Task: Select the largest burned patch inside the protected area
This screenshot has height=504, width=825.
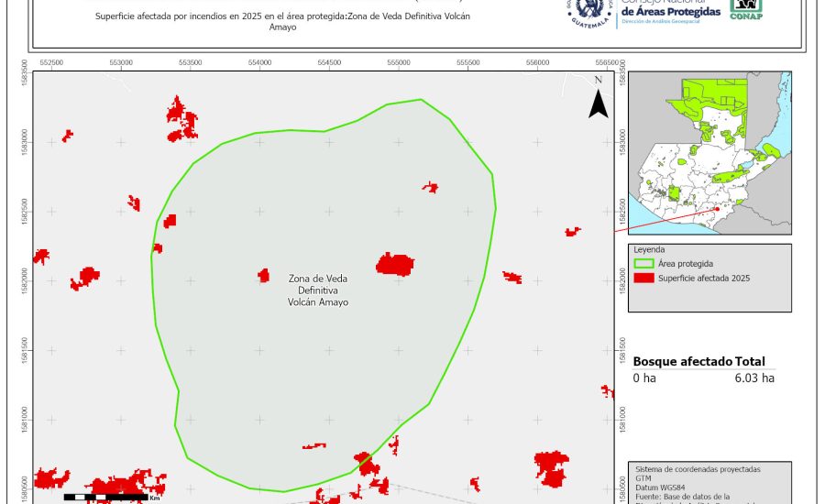Action: (395, 264)
